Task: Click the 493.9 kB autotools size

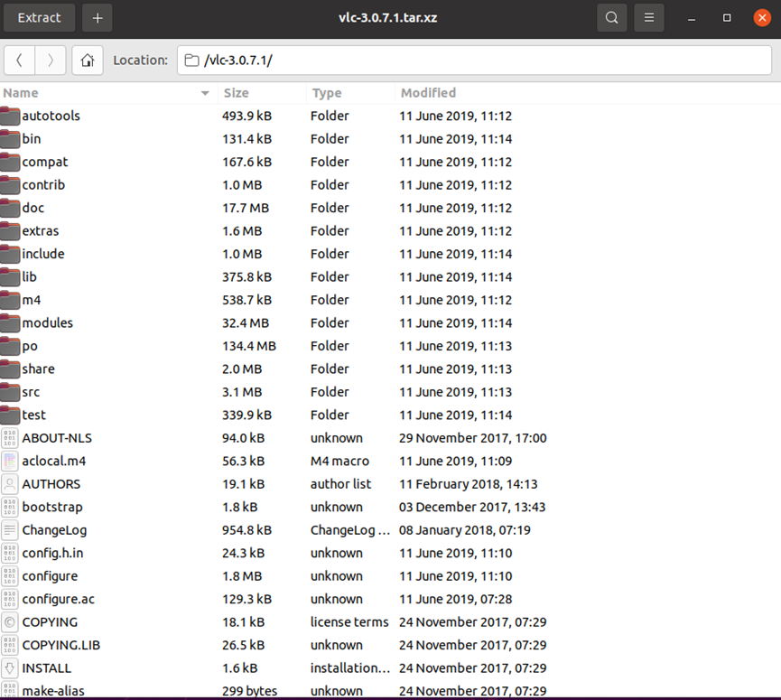Action: point(247,117)
